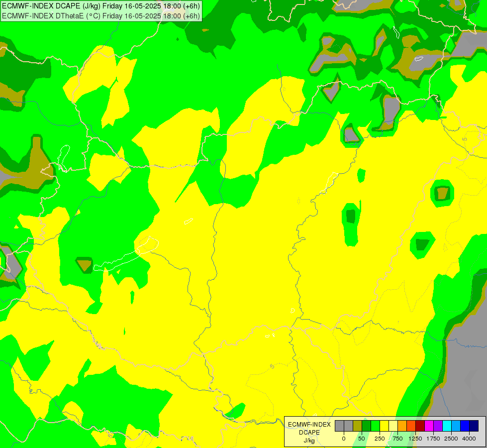487x448 pixels.
Task: Click the 'ECMWF-INDEX DCAPE (J/kg)' title line
Action: (101, 6)
